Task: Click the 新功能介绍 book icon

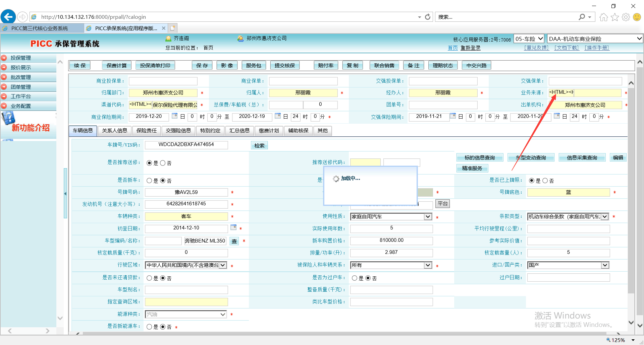Action: coord(8,119)
